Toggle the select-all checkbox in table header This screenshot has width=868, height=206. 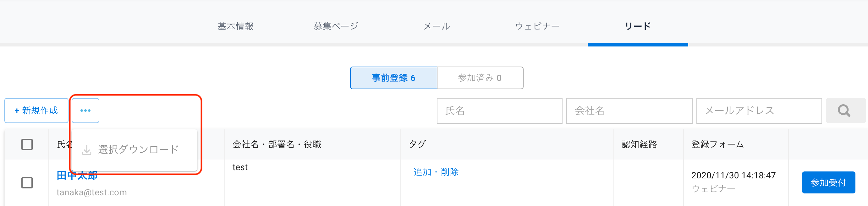[27, 144]
